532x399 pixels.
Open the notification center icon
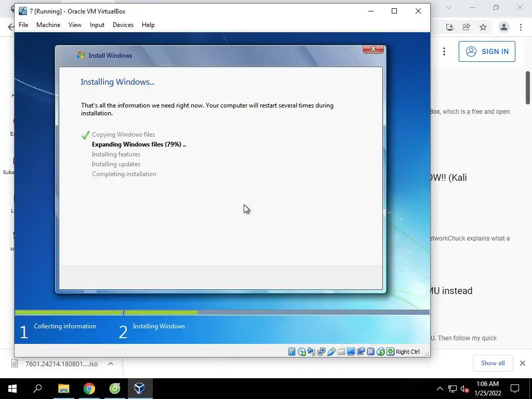click(515, 389)
